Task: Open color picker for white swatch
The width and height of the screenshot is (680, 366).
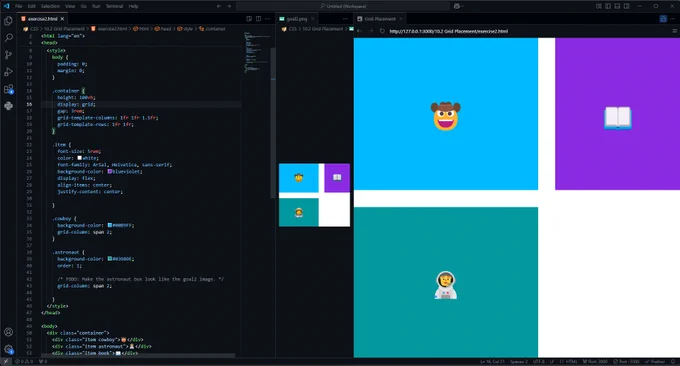Action: (x=80, y=158)
